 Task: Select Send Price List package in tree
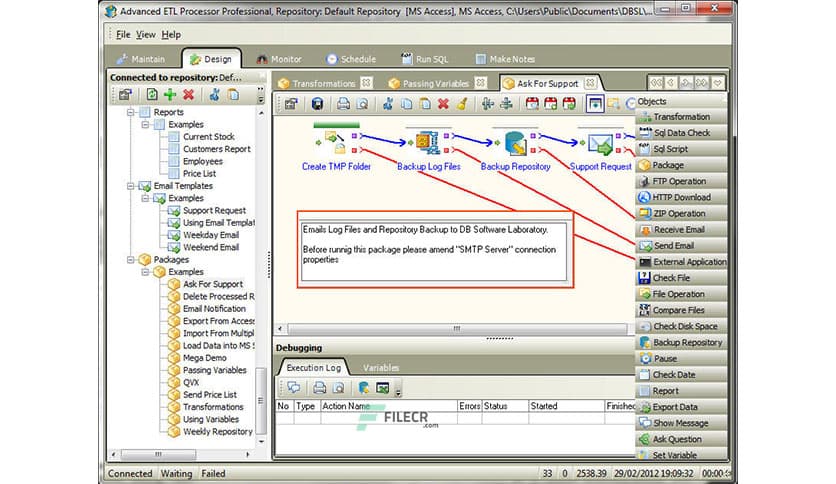pos(210,395)
